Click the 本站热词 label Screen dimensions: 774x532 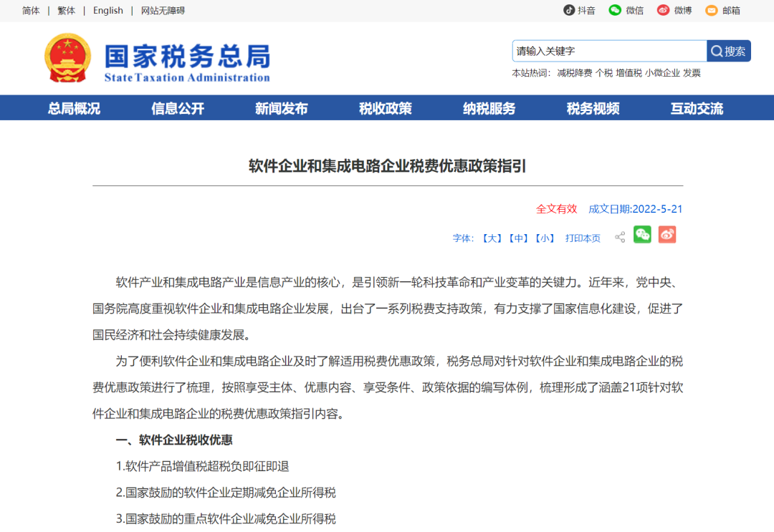click(530, 73)
